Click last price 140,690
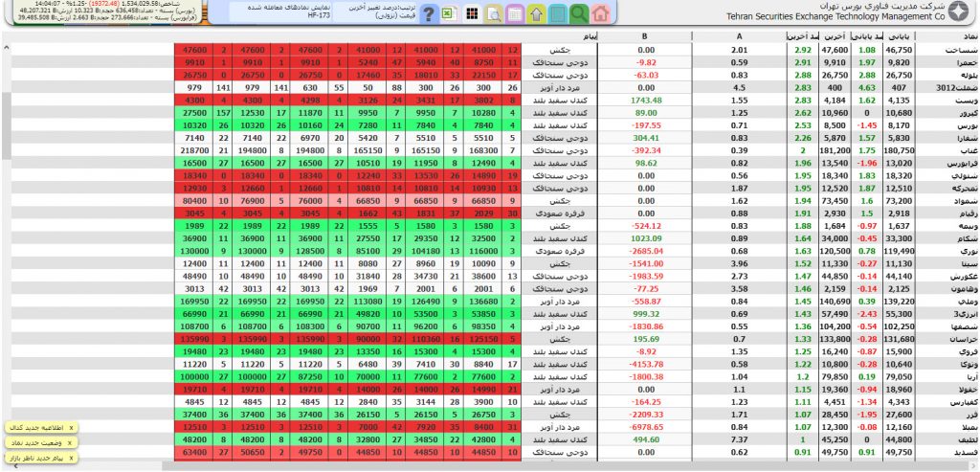The image size is (980, 472). (835, 302)
